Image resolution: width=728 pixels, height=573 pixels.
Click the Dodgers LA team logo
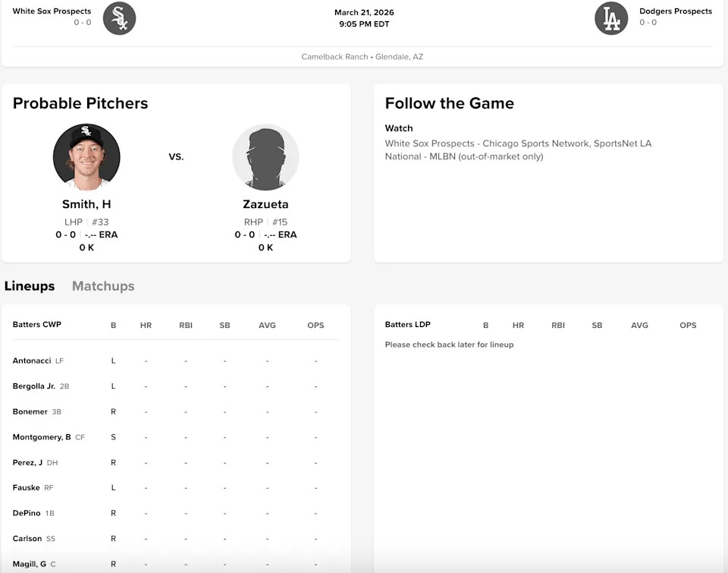click(611, 18)
